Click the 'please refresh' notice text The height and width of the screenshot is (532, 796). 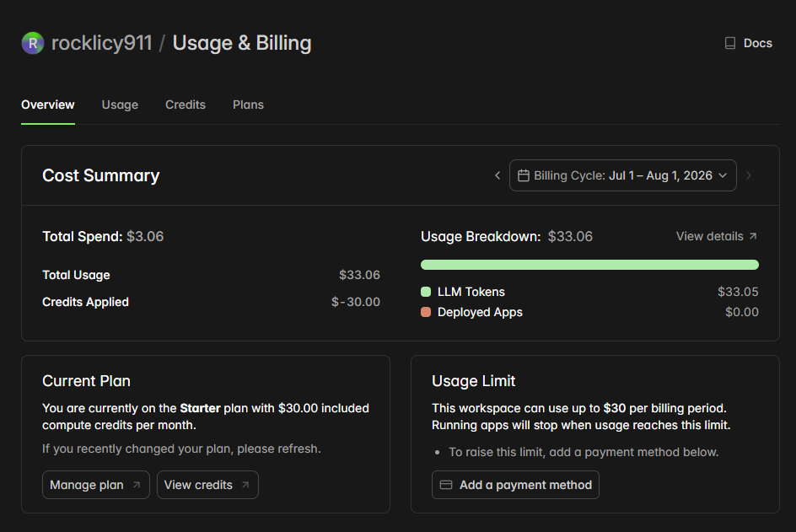pos(182,449)
